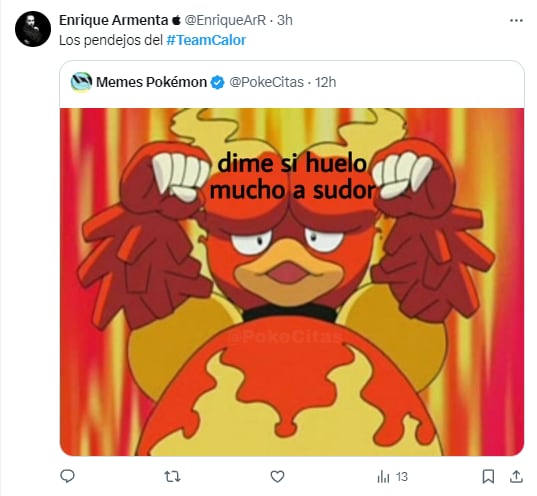Open the view analytics bar chart icon
Viewport: 537px width, 496px height.
pos(383,477)
